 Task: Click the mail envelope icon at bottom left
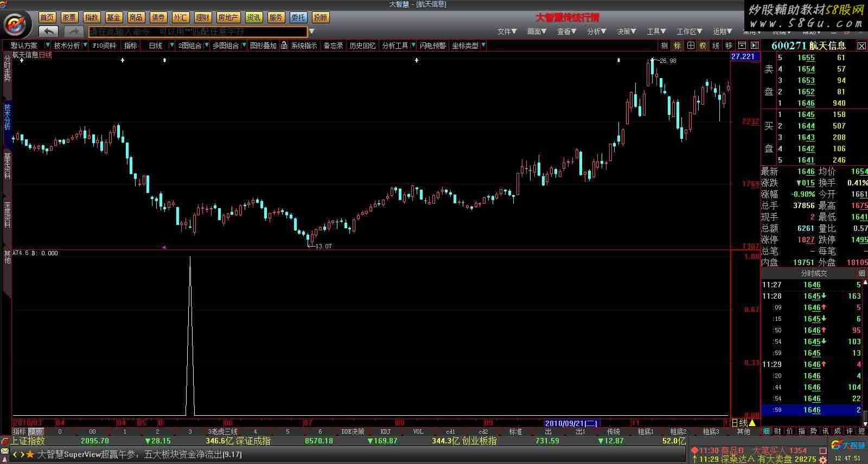[5, 451]
